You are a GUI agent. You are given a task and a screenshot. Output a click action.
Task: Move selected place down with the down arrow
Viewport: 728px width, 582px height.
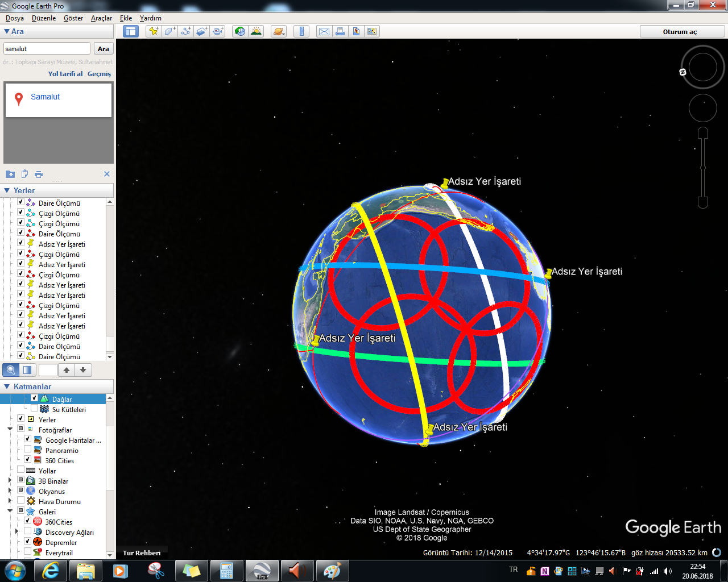[83, 370]
